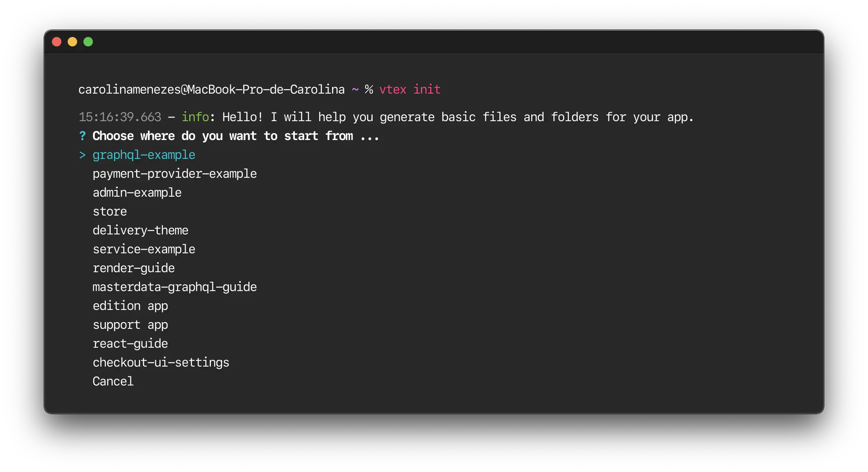Click the cyan selection arrow indicator
Viewport: 868px width, 472px height.
pyautogui.click(x=82, y=155)
